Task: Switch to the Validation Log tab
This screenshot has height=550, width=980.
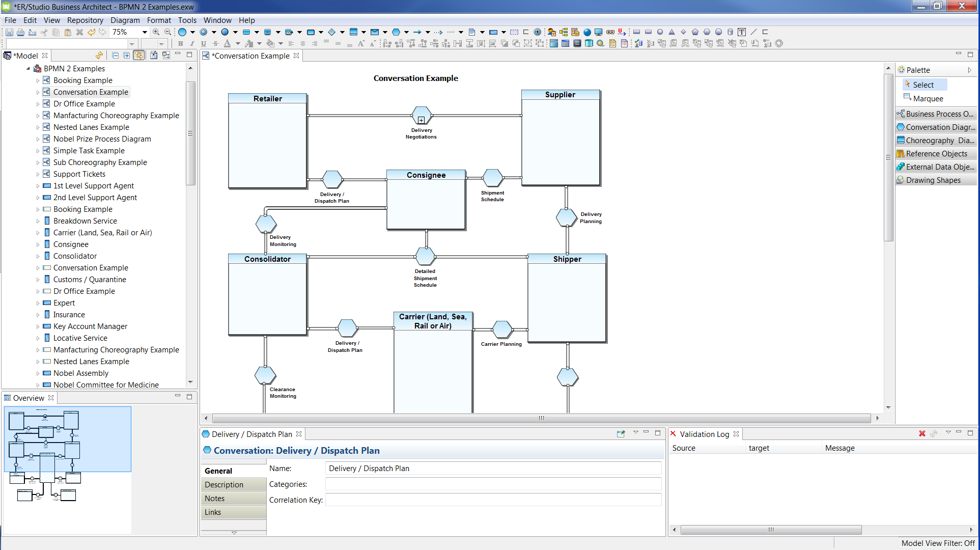Action: 705,433
